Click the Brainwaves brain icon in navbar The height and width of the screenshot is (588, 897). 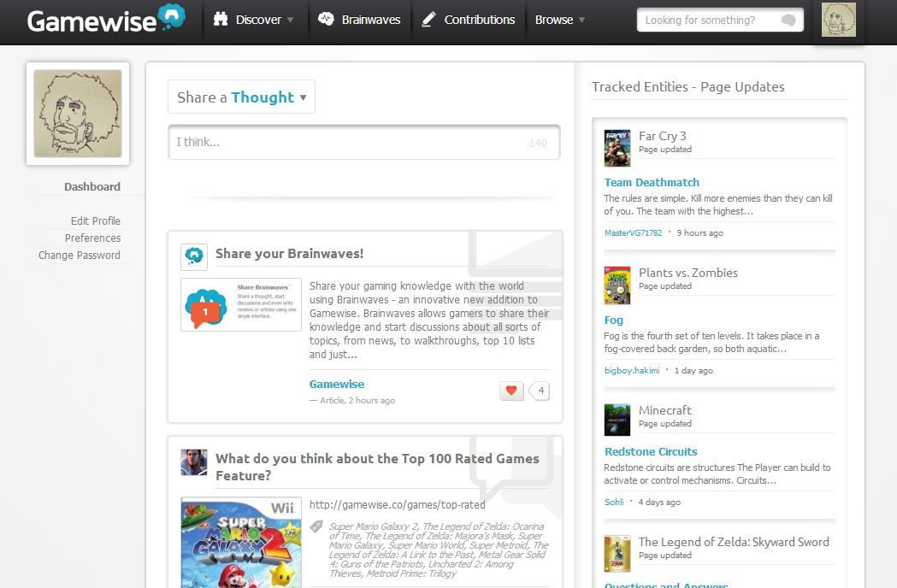(x=326, y=19)
